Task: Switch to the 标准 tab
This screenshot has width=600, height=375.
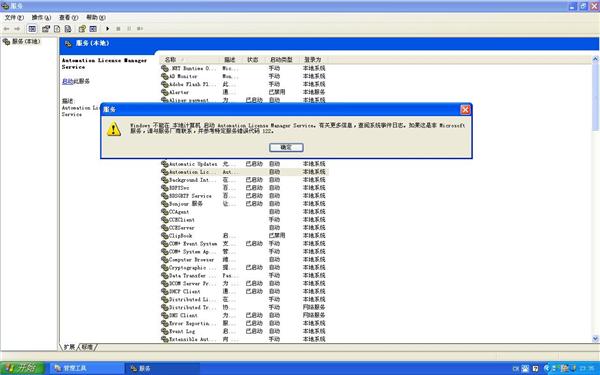Action: pyautogui.click(x=87, y=347)
